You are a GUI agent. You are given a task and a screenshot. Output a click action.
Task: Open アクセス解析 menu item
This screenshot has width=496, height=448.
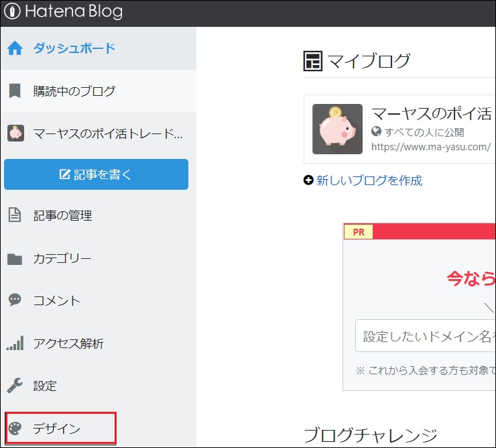[x=68, y=343]
